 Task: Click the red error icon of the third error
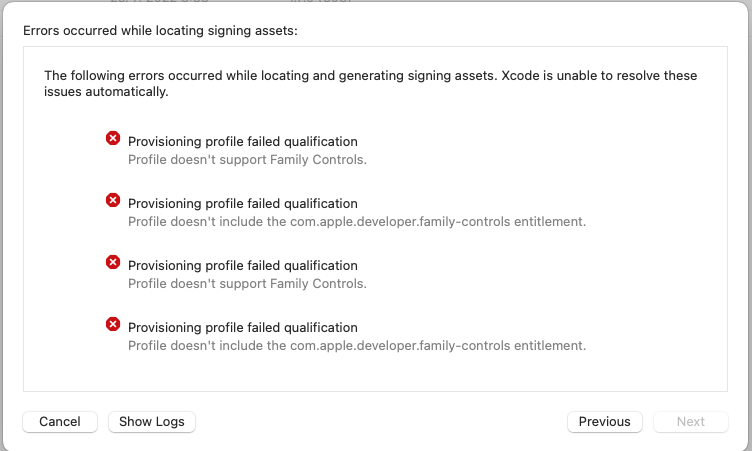coord(113,262)
